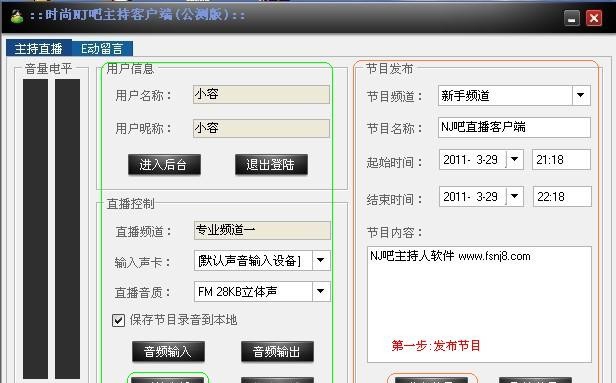The height and width of the screenshot is (383, 616).
Task: Close the 时尚NJ吧 client window
Action: click(594, 18)
